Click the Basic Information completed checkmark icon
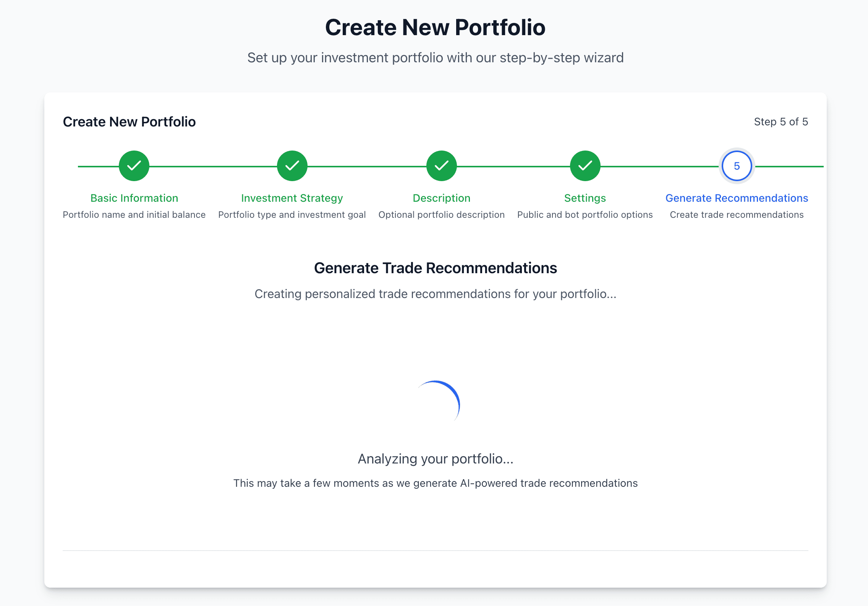This screenshot has width=868, height=606. [134, 165]
